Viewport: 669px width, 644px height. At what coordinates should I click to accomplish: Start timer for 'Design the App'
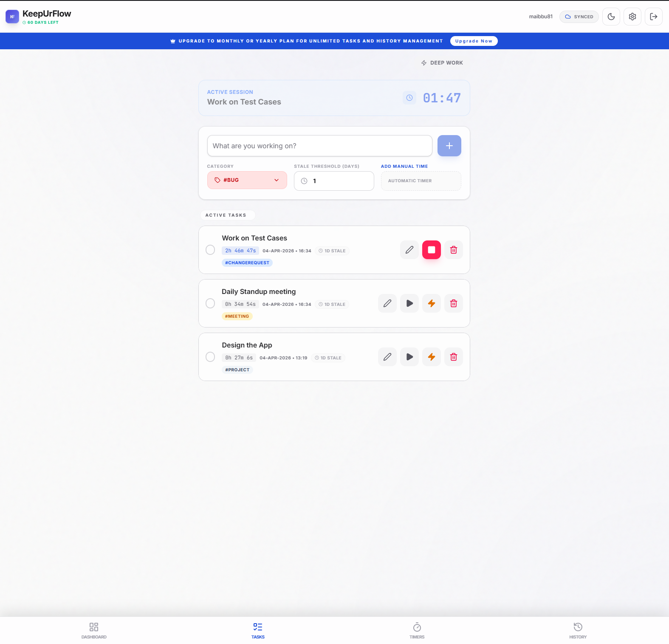409,357
